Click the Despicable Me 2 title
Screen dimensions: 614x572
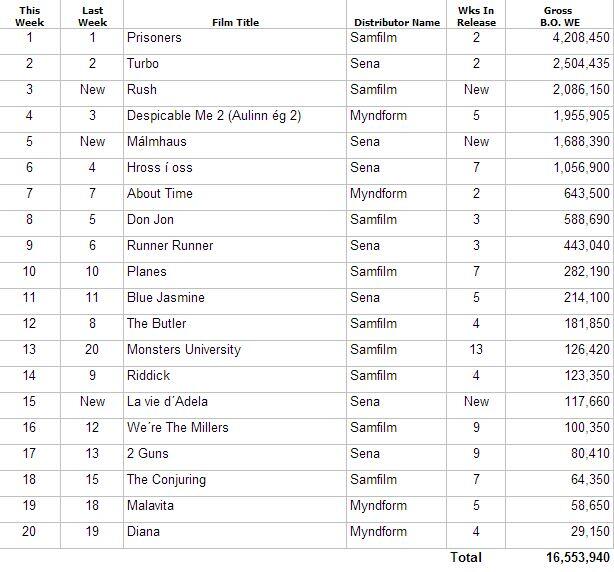(214, 115)
